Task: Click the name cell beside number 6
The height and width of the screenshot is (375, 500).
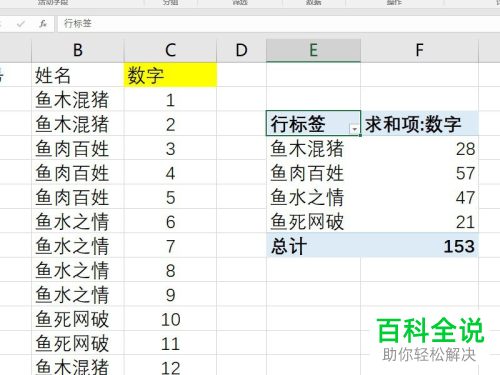Action: [x=77, y=221]
